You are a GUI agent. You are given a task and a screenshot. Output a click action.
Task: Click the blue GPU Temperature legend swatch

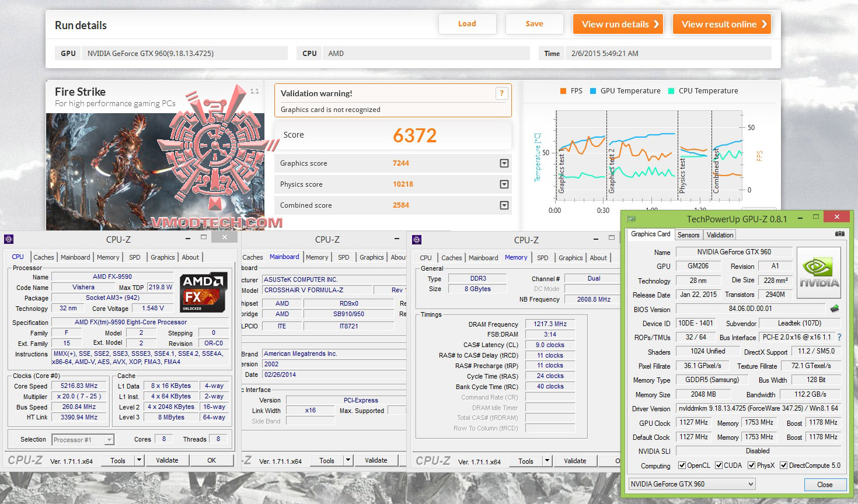593,91
